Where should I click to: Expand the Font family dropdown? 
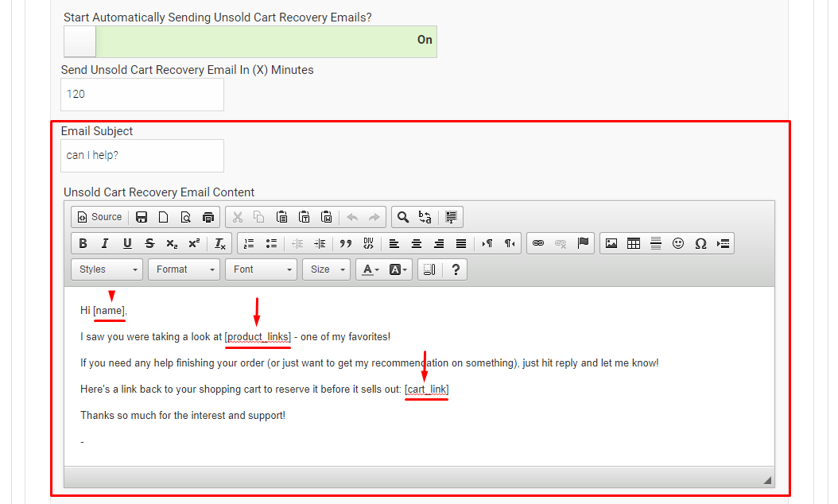(x=261, y=269)
